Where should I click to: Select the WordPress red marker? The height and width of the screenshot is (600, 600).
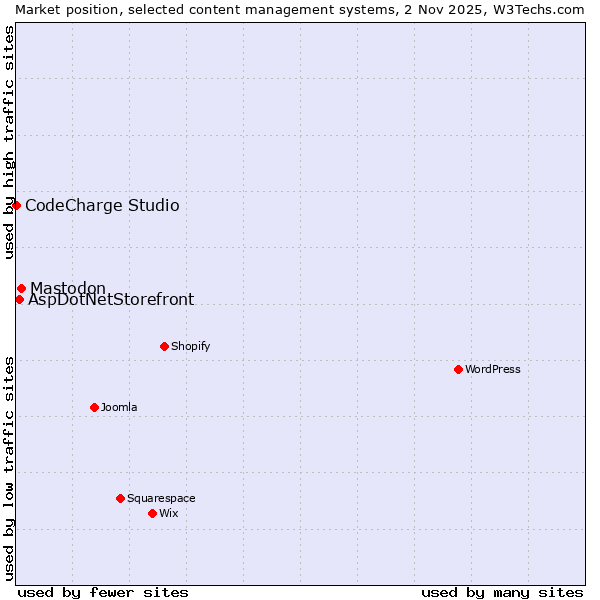[458, 369]
